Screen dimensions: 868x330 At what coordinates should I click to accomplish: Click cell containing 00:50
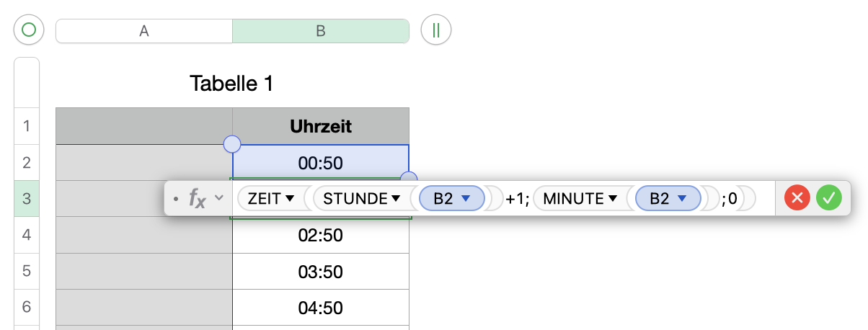(x=321, y=163)
